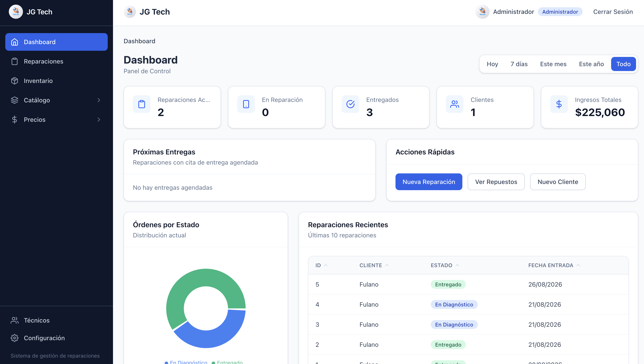
Task: Expand the Precios submenu chevron
Action: [99, 120]
